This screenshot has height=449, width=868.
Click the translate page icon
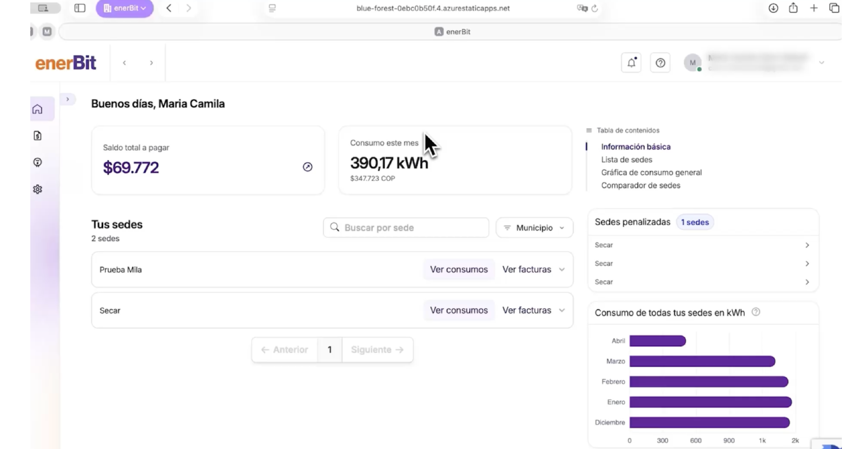pyautogui.click(x=582, y=8)
